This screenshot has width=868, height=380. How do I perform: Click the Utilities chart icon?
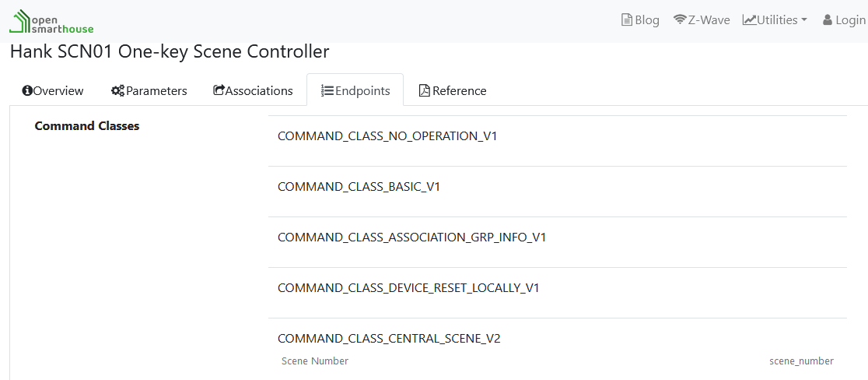coord(749,20)
